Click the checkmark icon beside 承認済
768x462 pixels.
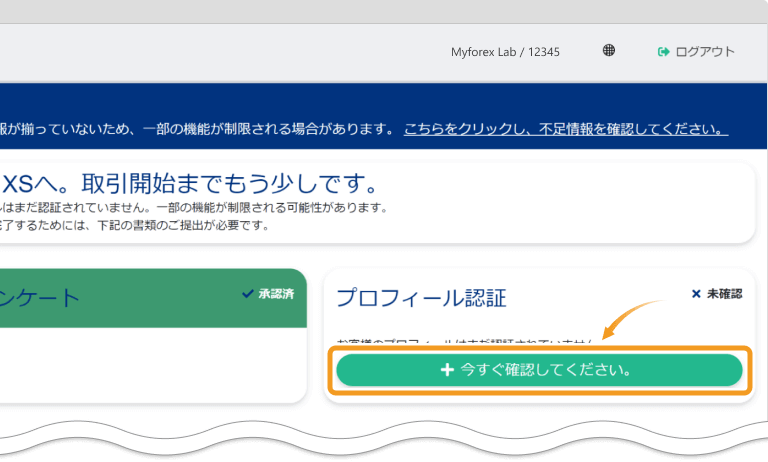point(248,293)
